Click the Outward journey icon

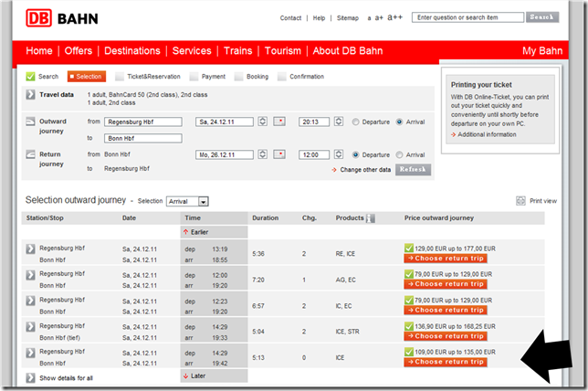coord(30,122)
